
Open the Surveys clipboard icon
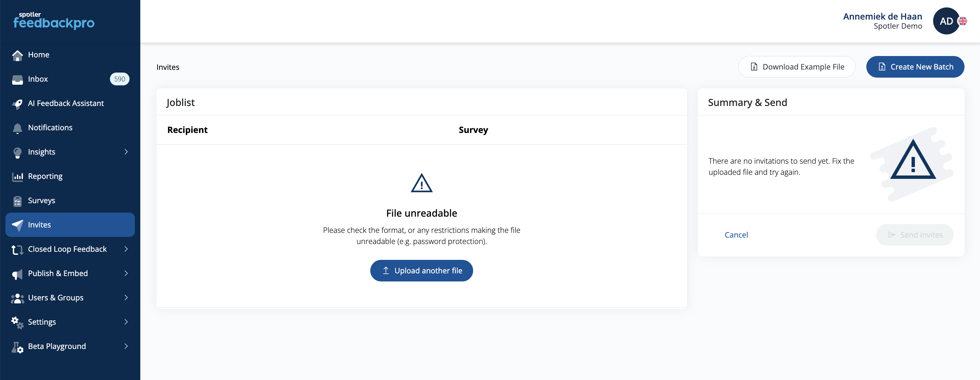(x=17, y=201)
